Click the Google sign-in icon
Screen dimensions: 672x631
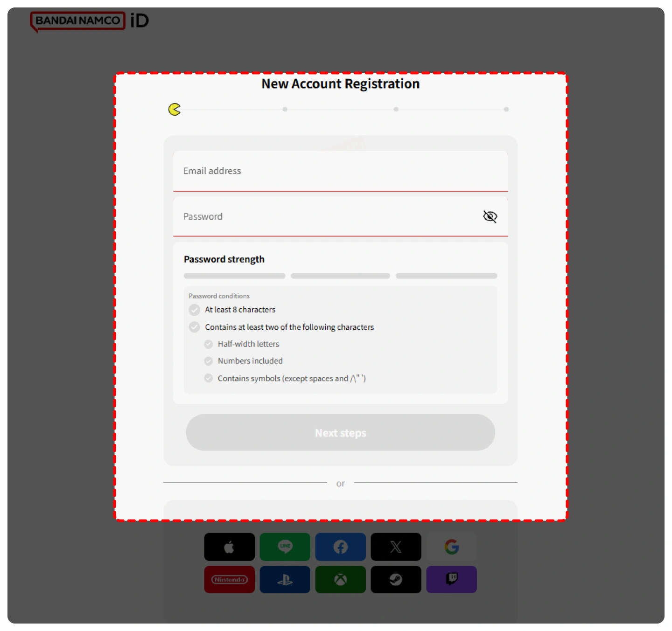[451, 547]
